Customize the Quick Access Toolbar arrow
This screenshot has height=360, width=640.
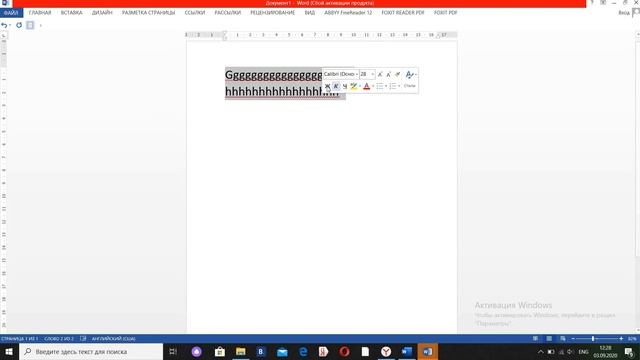[40, 26]
